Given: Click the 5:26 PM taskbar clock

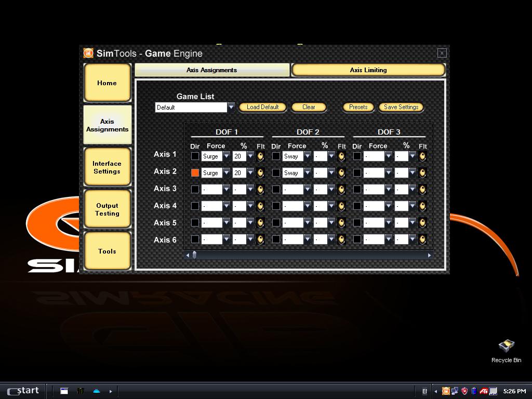Looking at the screenshot, I should [514, 391].
